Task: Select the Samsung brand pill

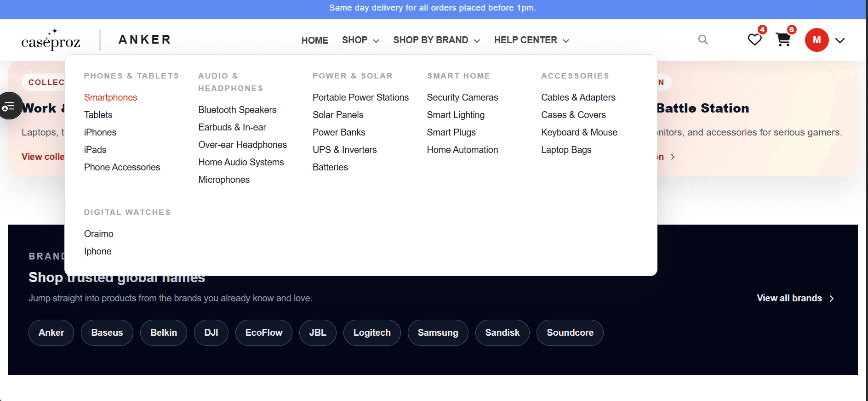Action: pyautogui.click(x=438, y=333)
